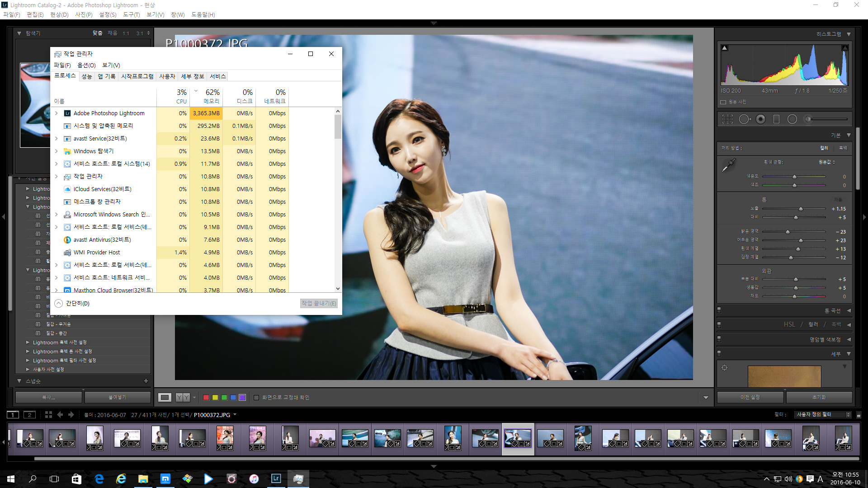
Task: Collapse the 히스토그램 panel triangle
Action: point(849,34)
